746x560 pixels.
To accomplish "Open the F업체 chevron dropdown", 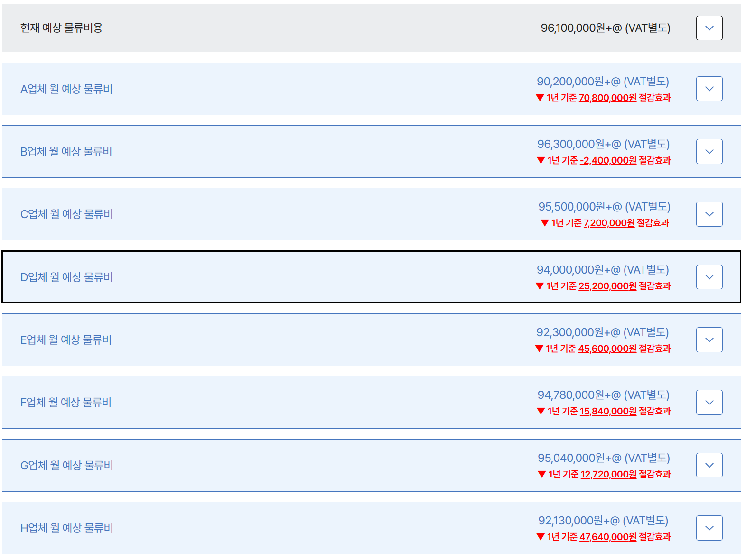I will (x=709, y=402).
